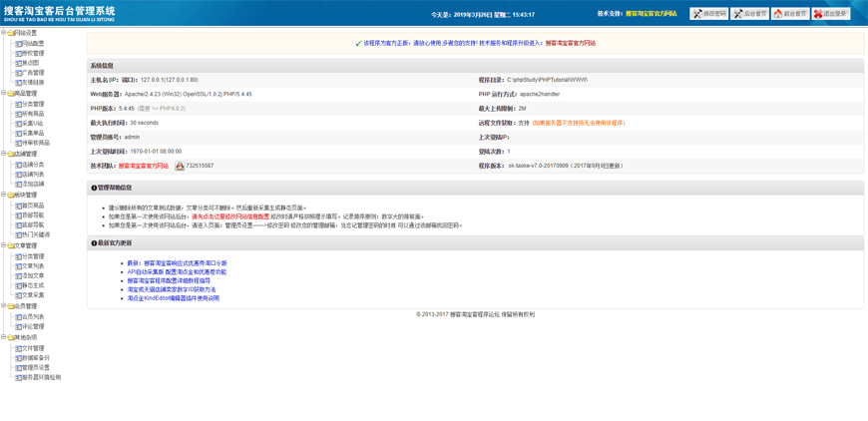Open 添加文章 in the sidebar
Viewport: 868px width, 421px height.
33,275
